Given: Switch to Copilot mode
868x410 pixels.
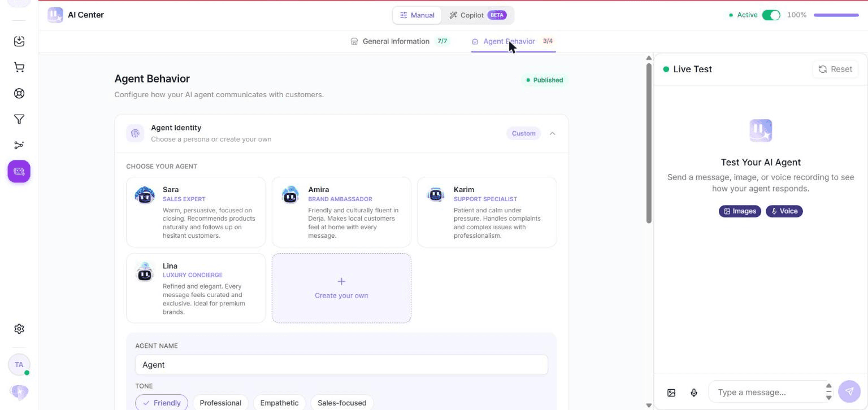Looking at the screenshot, I should 478,15.
